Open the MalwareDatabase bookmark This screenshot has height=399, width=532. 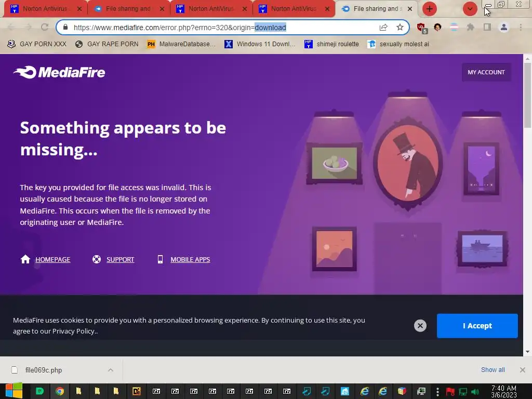coord(181,44)
